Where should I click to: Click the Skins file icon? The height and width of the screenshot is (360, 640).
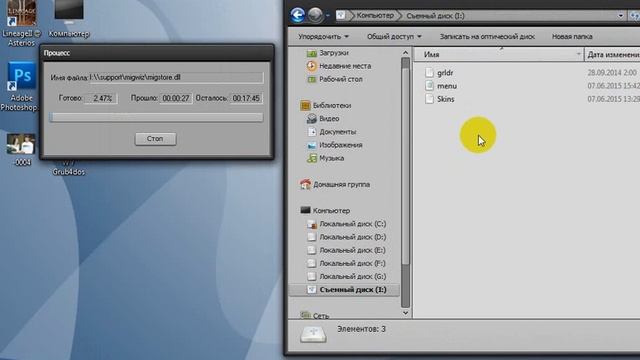pyautogui.click(x=429, y=99)
